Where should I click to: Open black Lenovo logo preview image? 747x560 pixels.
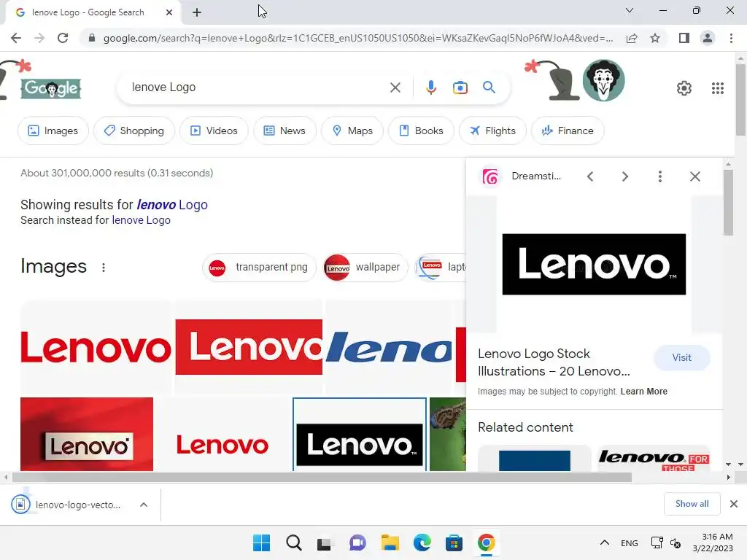tap(594, 264)
